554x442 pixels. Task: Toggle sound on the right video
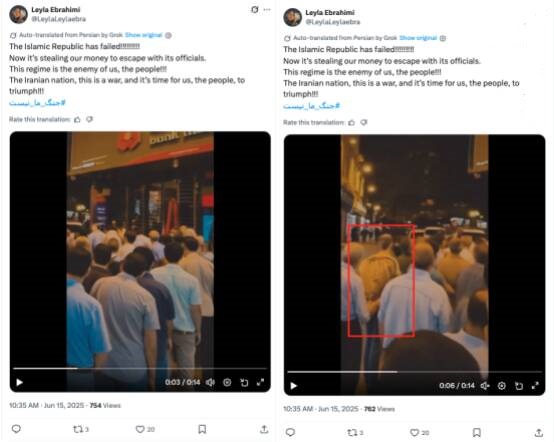[485, 386]
